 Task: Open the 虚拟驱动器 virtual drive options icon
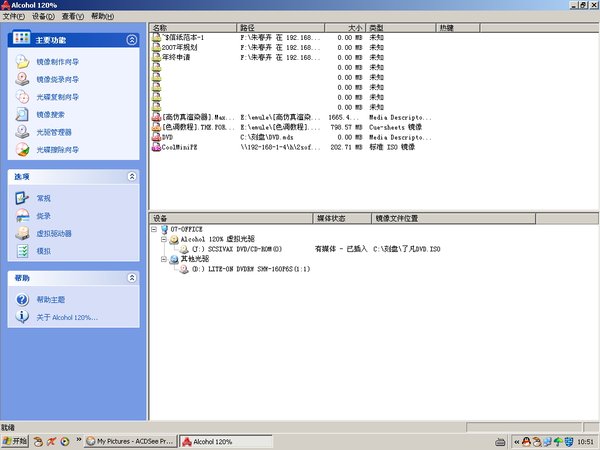click(23, 233)
